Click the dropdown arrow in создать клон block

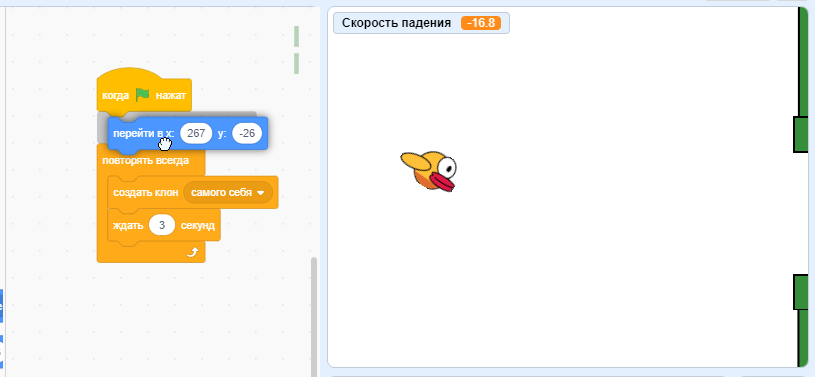[x=260, y=193]
